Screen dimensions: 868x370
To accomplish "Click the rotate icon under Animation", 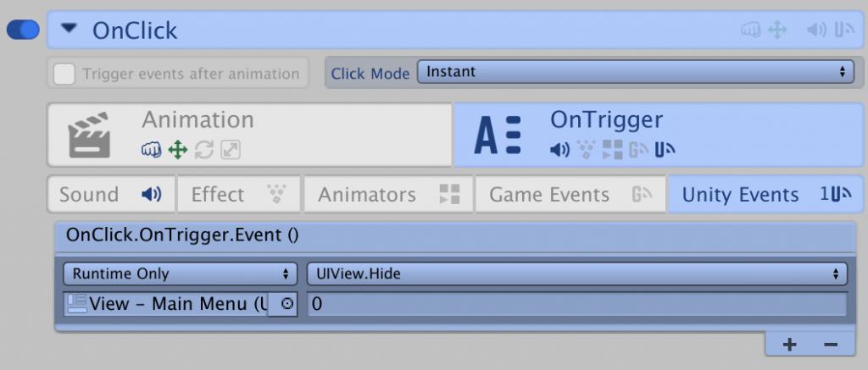I will (204, 151).
